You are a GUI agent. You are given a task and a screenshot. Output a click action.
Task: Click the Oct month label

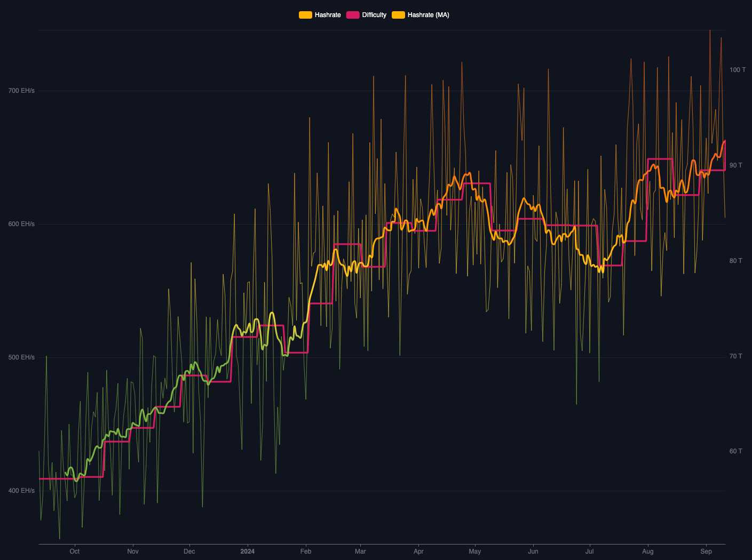pyautogui.click(x=74, y=551)
